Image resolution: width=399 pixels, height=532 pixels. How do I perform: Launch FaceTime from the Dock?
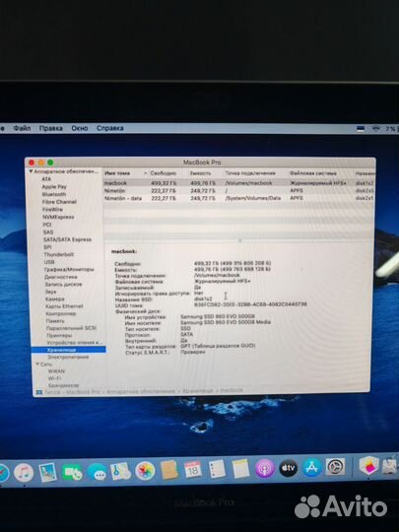[72, 472]
